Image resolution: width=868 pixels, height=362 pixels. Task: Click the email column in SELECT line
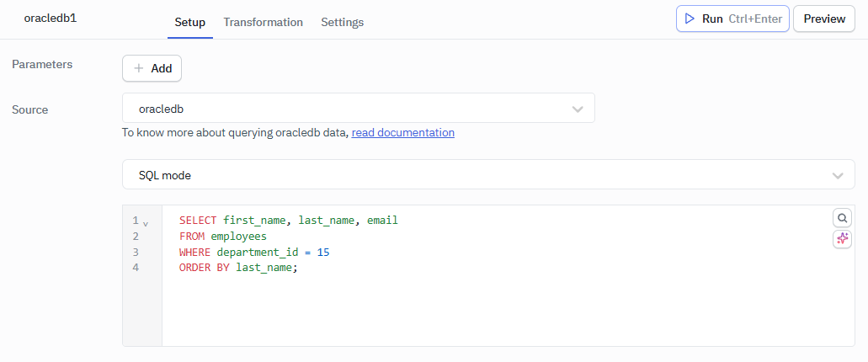tap(382, 221)
